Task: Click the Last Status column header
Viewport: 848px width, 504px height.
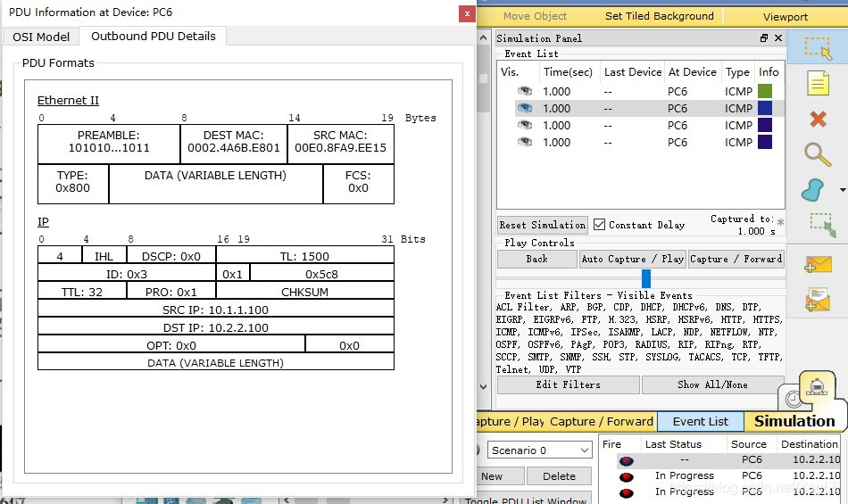Action: [x=673, y=444]
